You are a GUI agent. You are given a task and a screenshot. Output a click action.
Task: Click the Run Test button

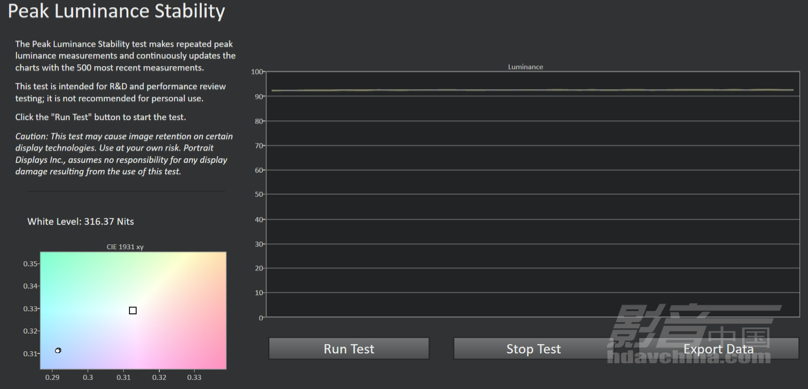pos(348,349)
